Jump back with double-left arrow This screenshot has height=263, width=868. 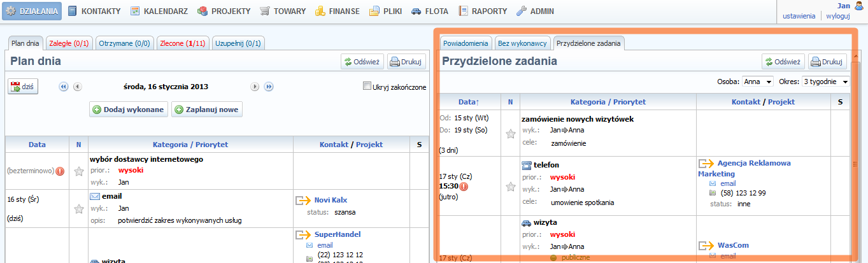(x=63, y=87)
